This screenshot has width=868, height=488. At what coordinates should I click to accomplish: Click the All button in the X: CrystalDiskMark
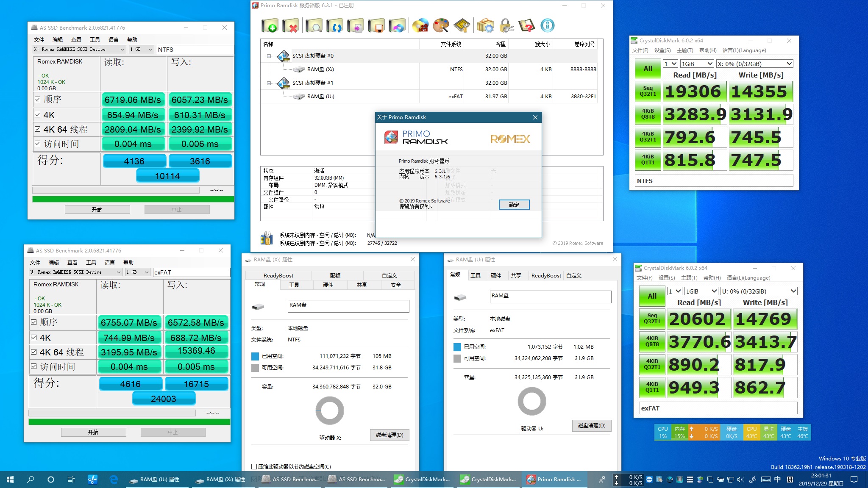[648, 69]
